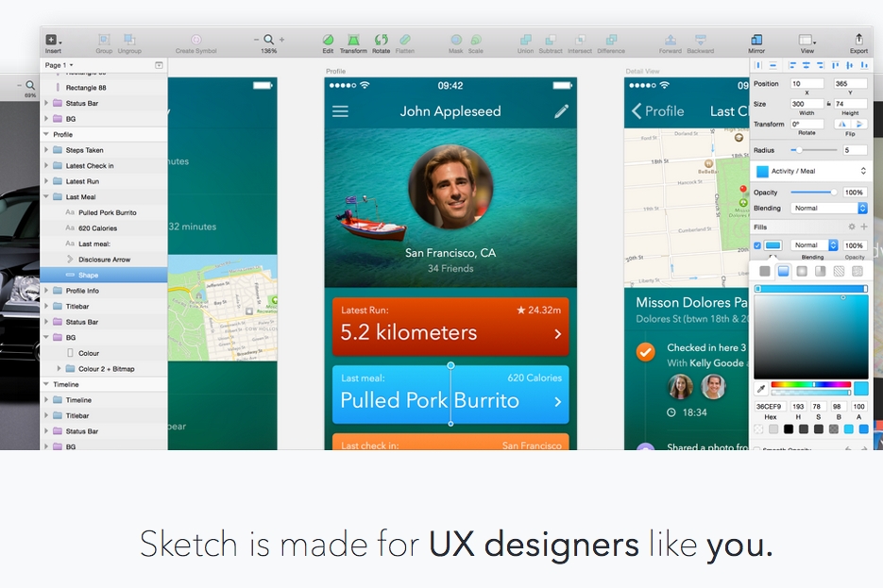Expand the Latest Run group in layer list
The image size is (883, 588).
tap(46, 181)
